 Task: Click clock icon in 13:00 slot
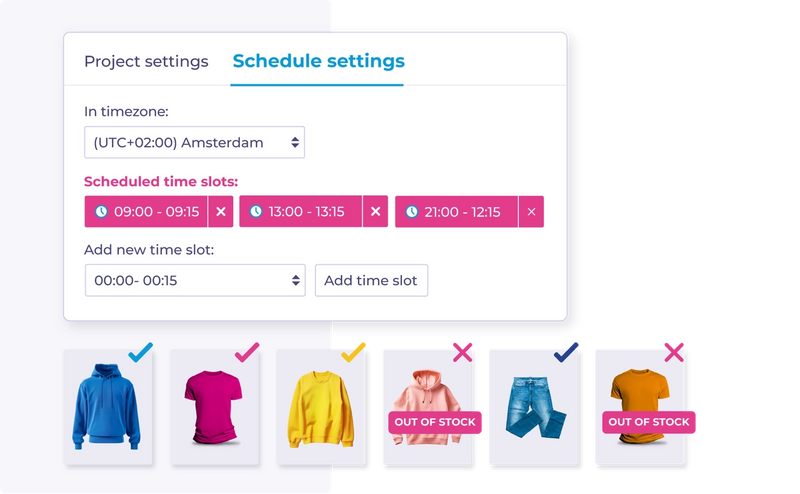[x=256, y=211]
